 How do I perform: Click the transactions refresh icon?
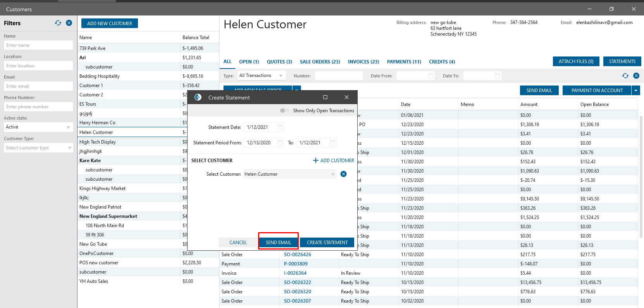[625, 76]
